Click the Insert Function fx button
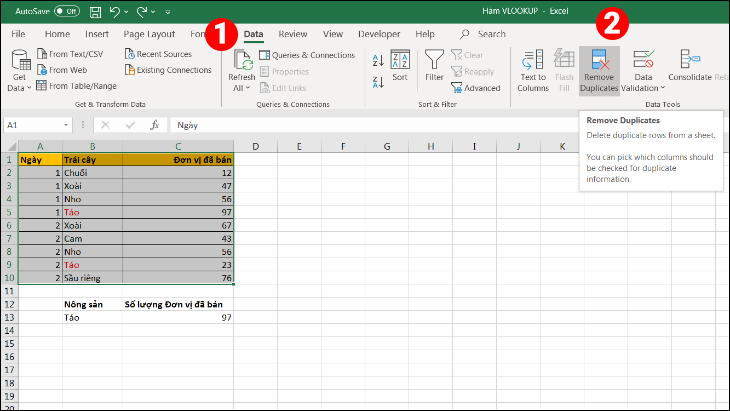Screen dimensions: 730x411 (155, 125)
